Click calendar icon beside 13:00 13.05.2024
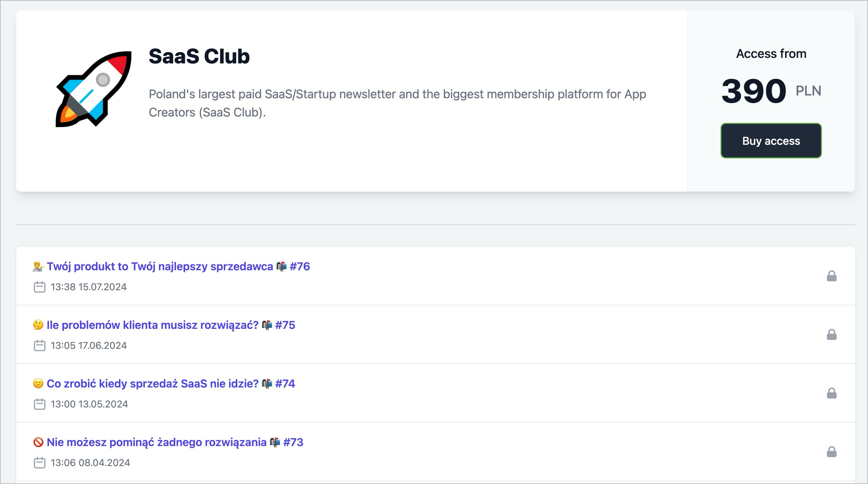868x484 pixels. point(40,404)
